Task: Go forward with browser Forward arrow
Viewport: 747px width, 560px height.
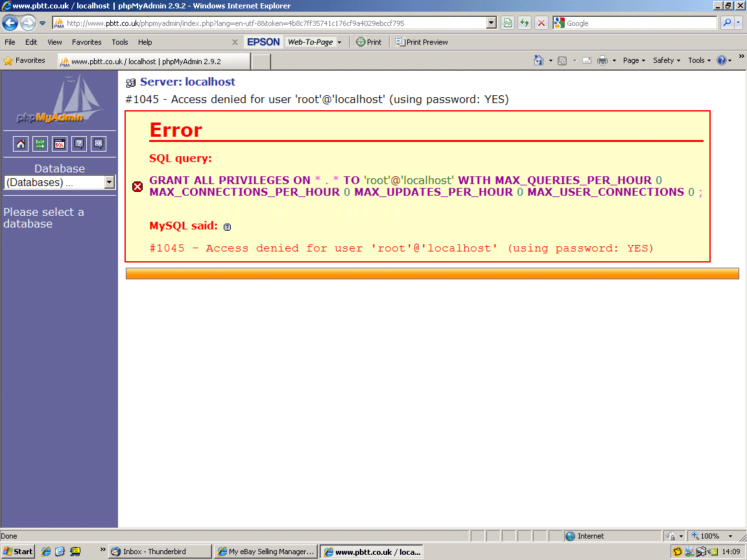Action: [x=28, y=23]
